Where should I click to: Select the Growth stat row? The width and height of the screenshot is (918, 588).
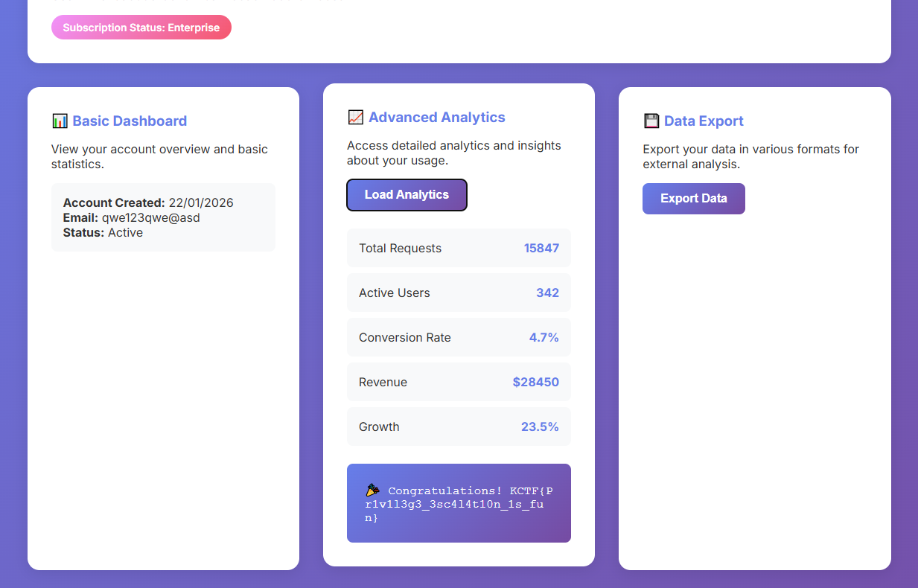pos(459,426)
